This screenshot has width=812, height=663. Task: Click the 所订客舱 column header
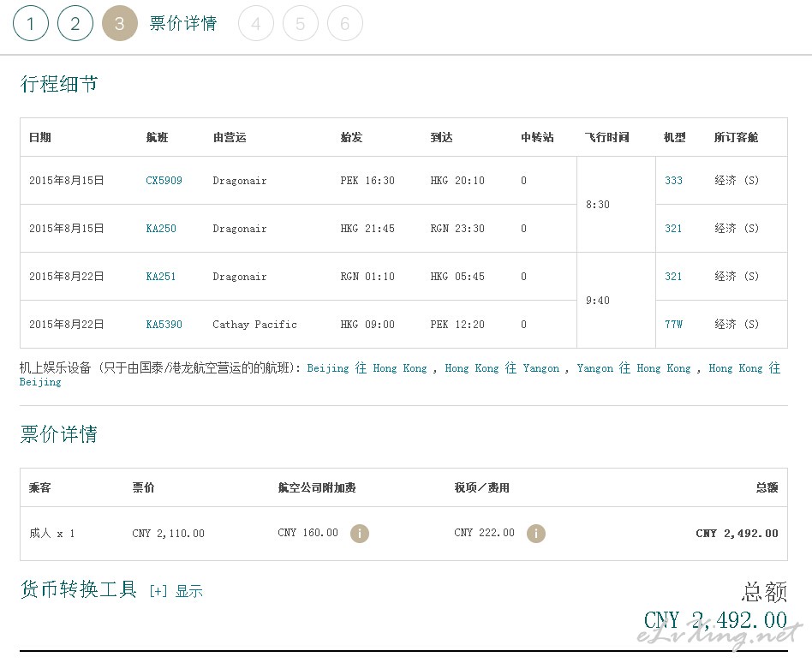[x=736, y=137]
